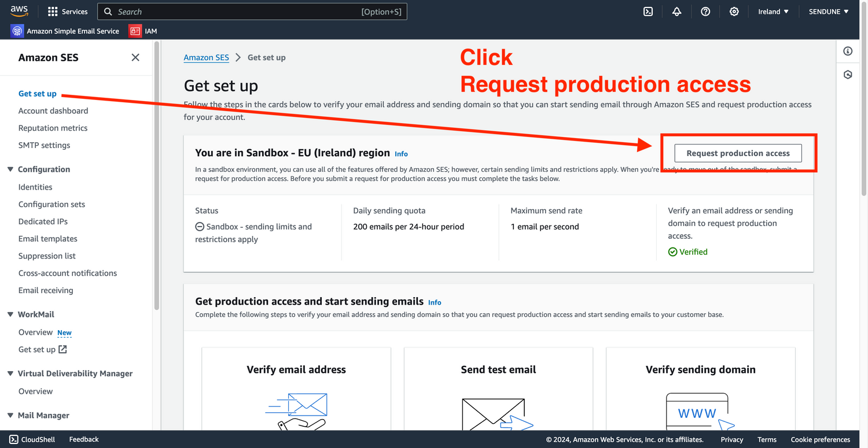Collapse the Configuration section in sidebar
The image size is (868, 448).
point(10,169)
